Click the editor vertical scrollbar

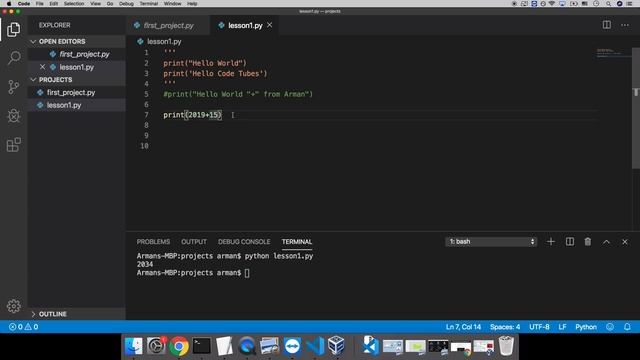point(636,108)
